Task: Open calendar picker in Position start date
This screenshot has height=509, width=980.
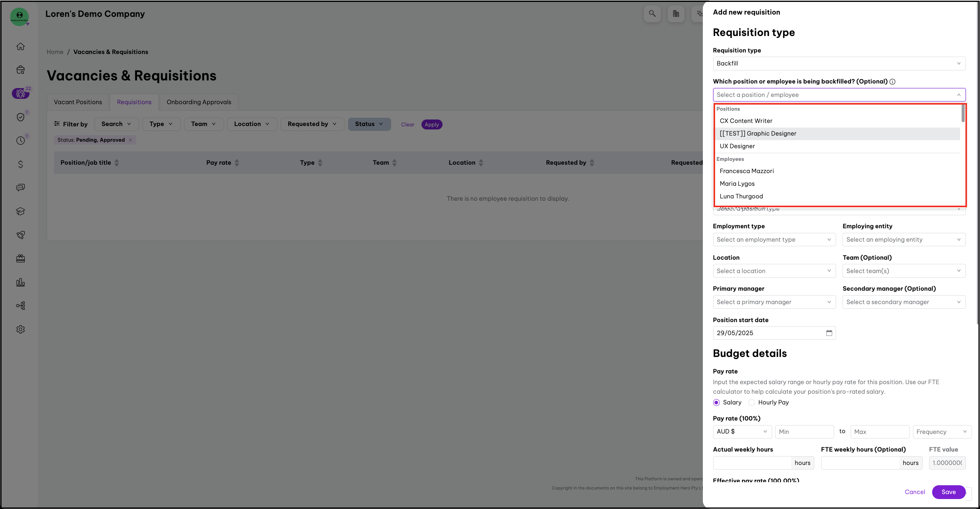Action: 829,333
